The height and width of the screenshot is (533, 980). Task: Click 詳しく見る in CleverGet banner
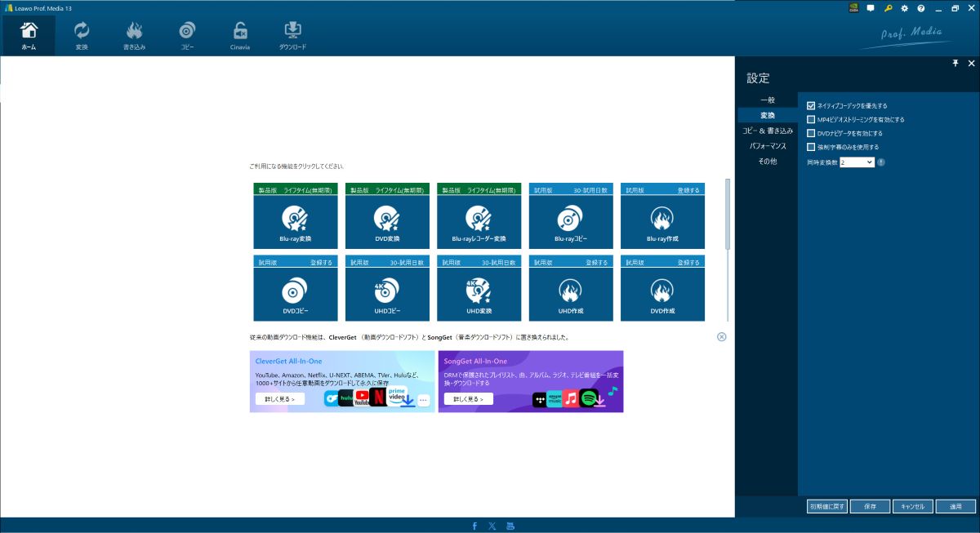point(280,399)
